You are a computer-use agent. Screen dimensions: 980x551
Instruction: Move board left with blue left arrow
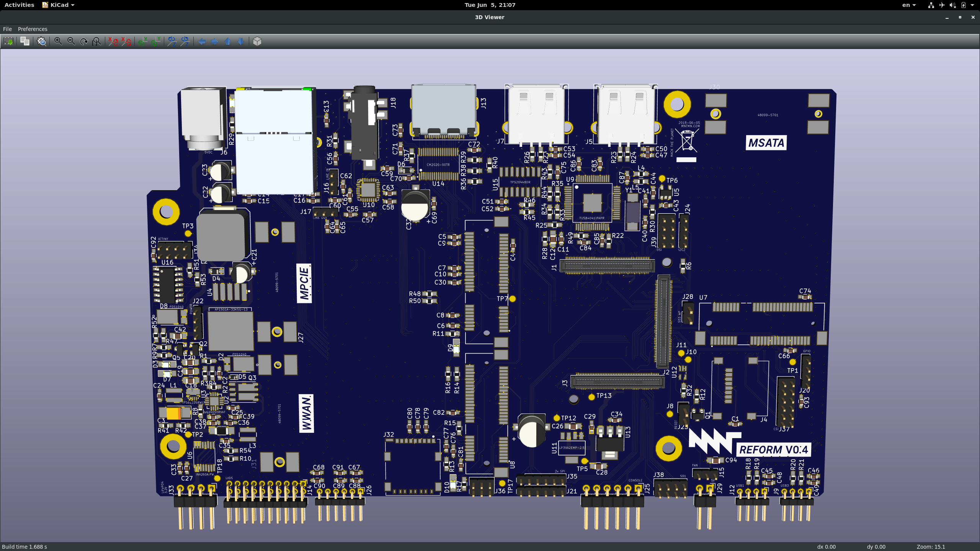click(202, 41)
